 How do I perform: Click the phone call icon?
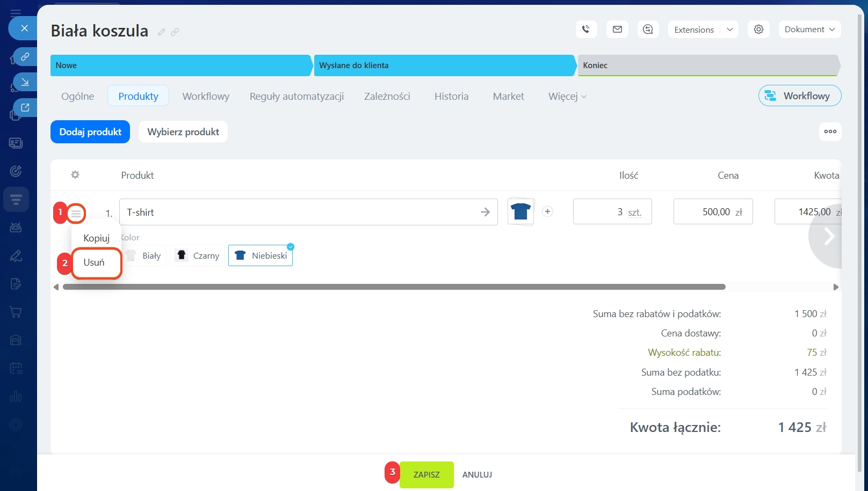586,30
